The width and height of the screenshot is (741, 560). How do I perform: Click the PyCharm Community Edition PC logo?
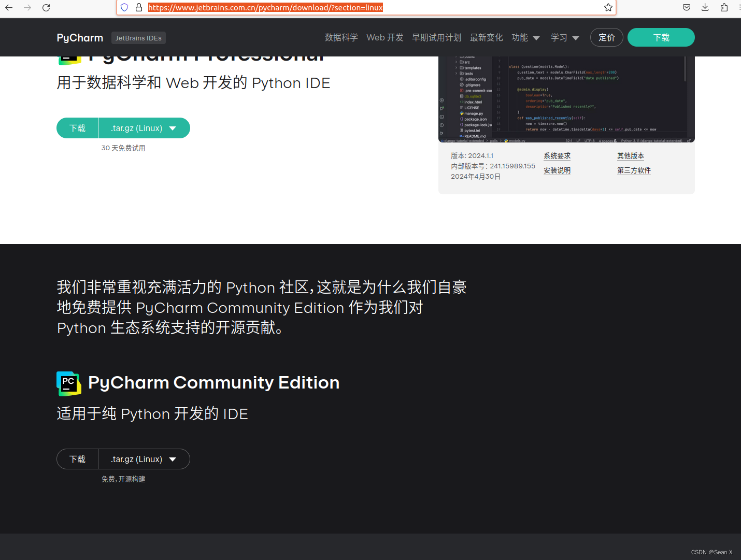click(x=69, y=384)
